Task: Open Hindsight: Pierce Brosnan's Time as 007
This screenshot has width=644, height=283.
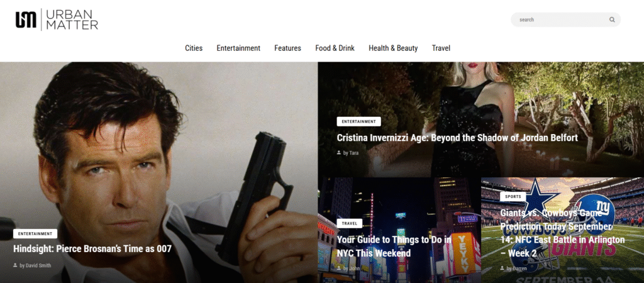Action: 92,249
